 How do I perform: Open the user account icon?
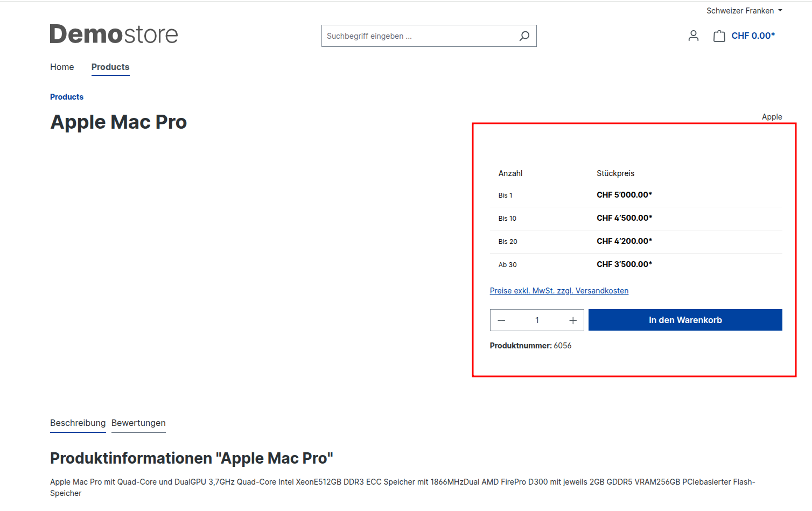tap(694, 36)
